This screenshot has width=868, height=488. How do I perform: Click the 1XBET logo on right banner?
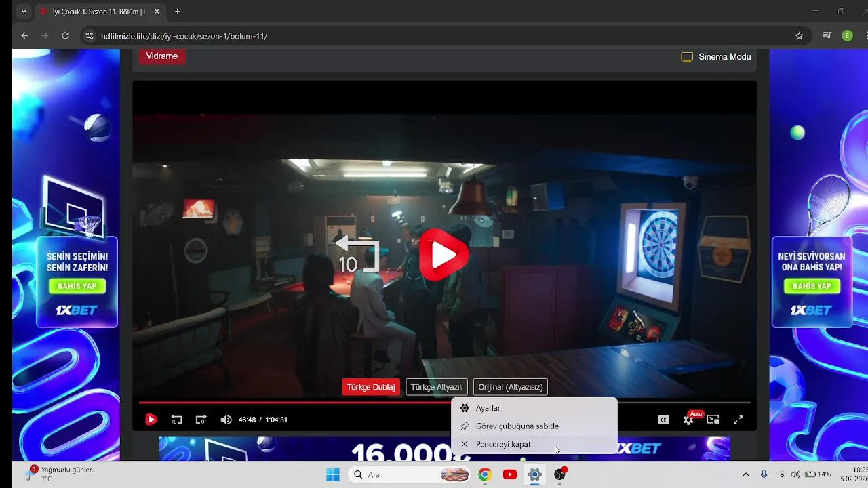[811, 310]
